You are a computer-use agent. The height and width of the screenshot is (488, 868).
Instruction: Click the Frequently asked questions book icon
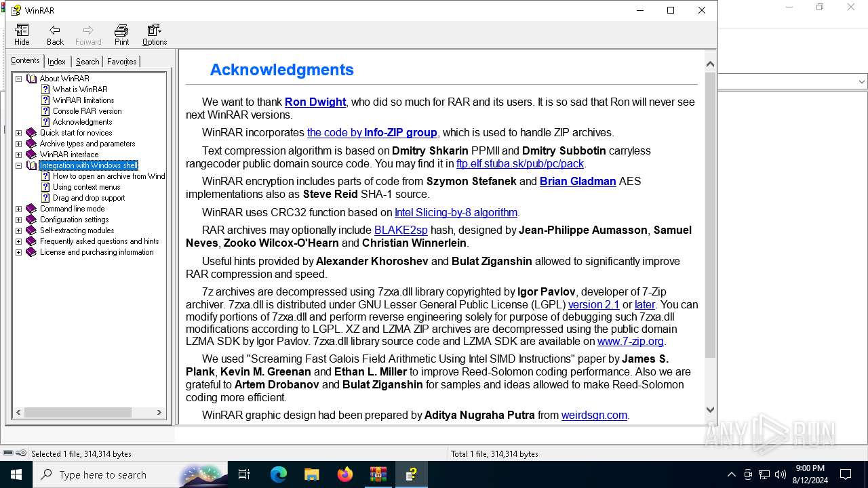click(31, 241)
